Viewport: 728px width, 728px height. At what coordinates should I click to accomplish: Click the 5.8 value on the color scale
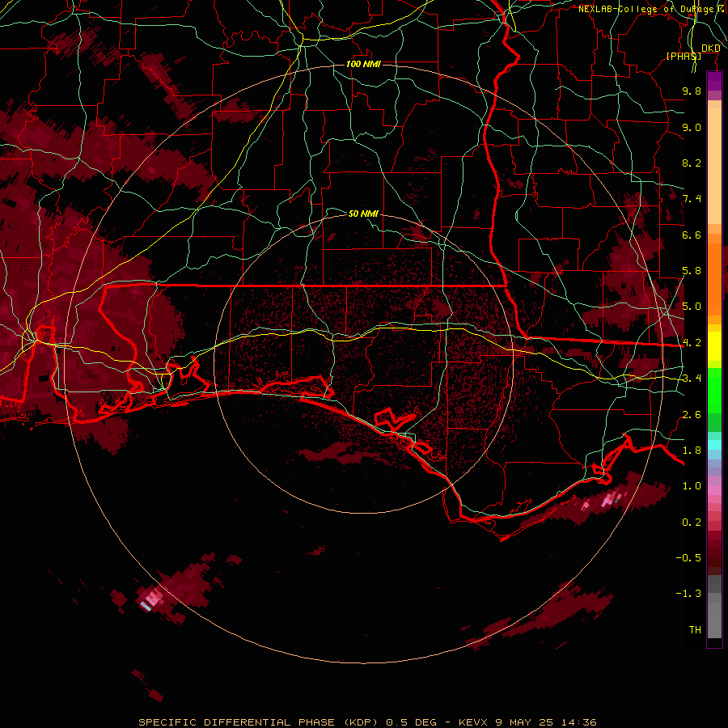point(692,271)
